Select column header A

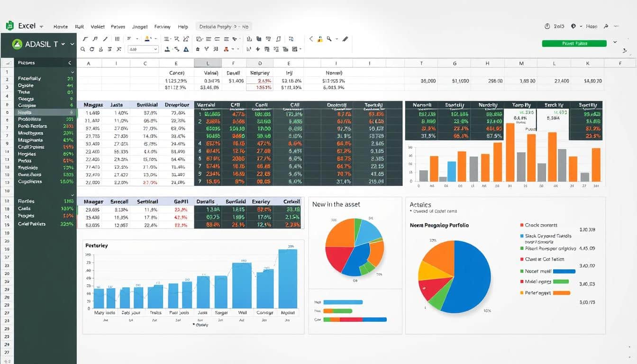(88, 63)
